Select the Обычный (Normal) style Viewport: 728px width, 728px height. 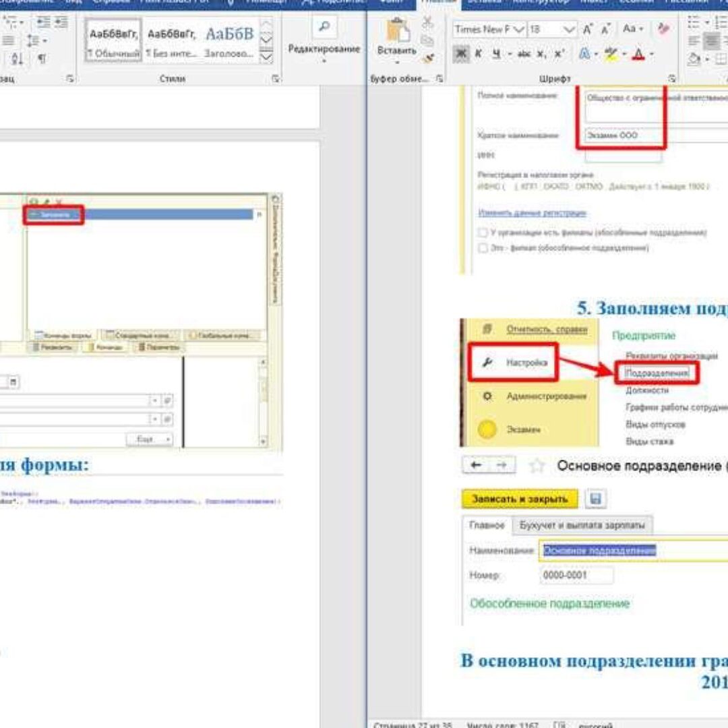113,40
